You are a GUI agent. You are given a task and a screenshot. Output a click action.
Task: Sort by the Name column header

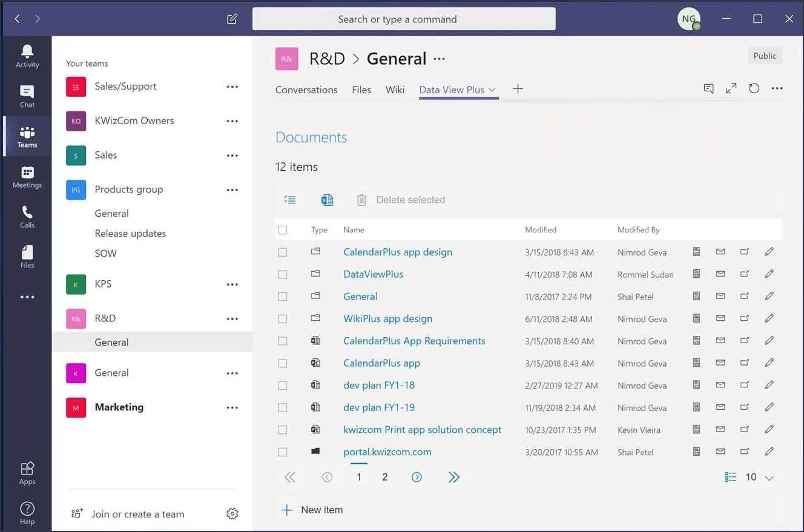tap(354, 230)
